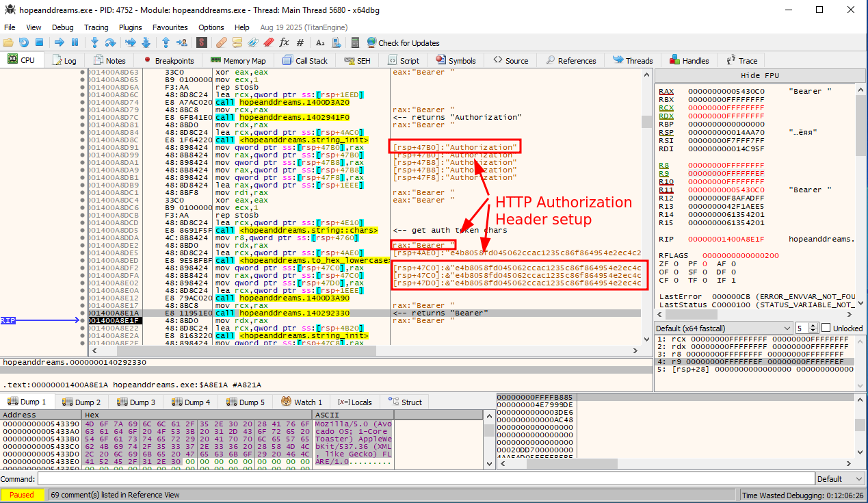Image resolution: width=868 pixels, height=503 pixels.
Task: Open the Favourites menu
Action: coord(170,27)
